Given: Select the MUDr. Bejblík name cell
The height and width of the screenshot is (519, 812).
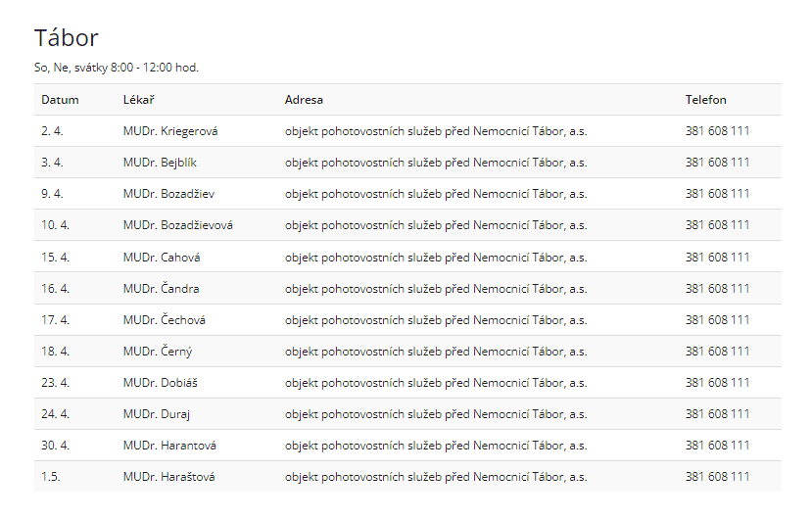Looking at the screenshot, I should pos(160,163).
